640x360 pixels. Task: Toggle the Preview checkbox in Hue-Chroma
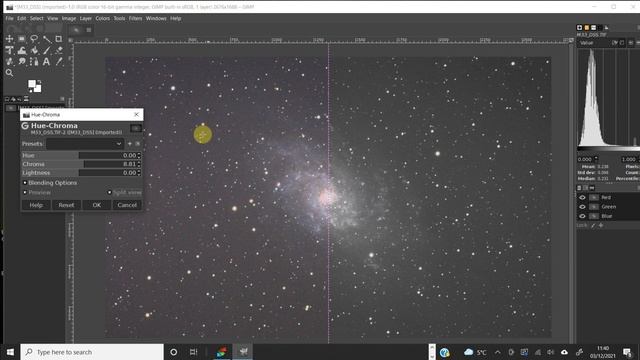tap(25, 192)
